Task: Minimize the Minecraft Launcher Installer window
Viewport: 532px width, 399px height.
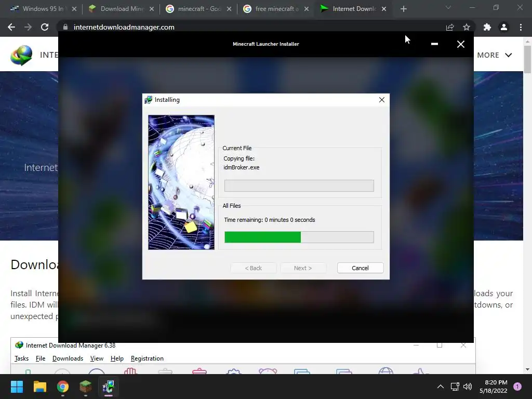Action: pyautogui.click(x=434, y=44)
